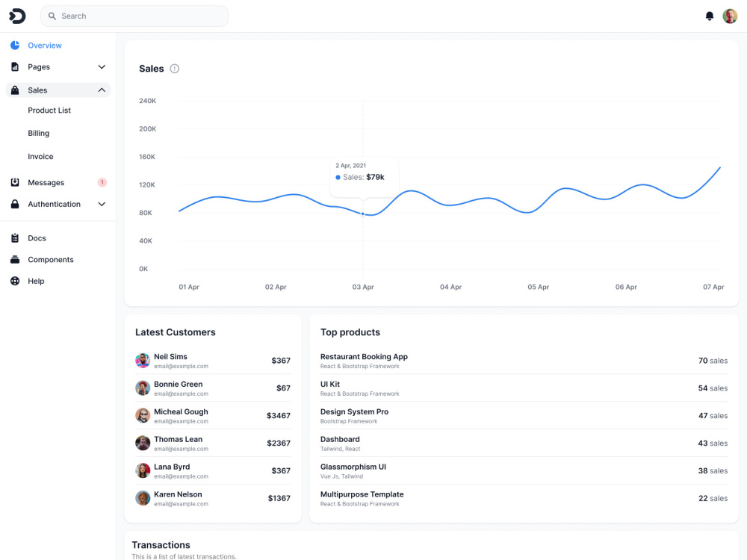Click the info icon beside Sales title

[x=175, y=69]
